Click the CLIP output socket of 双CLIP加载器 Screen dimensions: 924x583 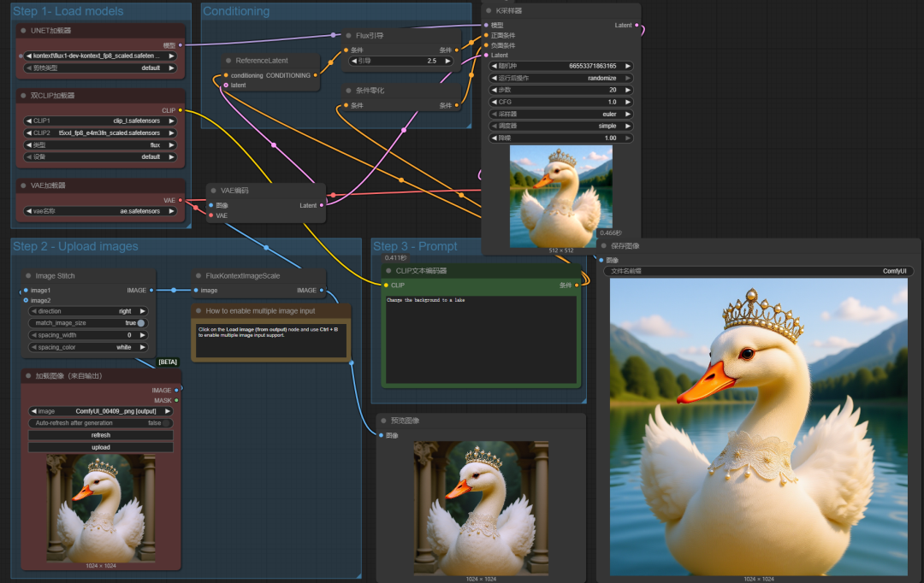(181, 110)
